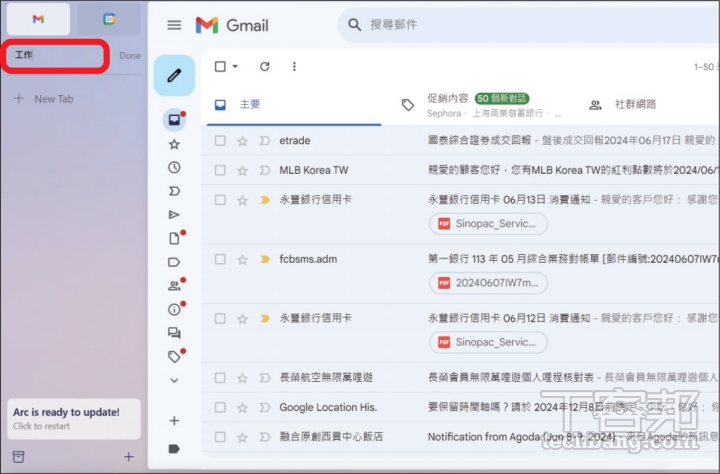Click the space name field containing 工作
This screenshot has width=720, height=474.
55,56
